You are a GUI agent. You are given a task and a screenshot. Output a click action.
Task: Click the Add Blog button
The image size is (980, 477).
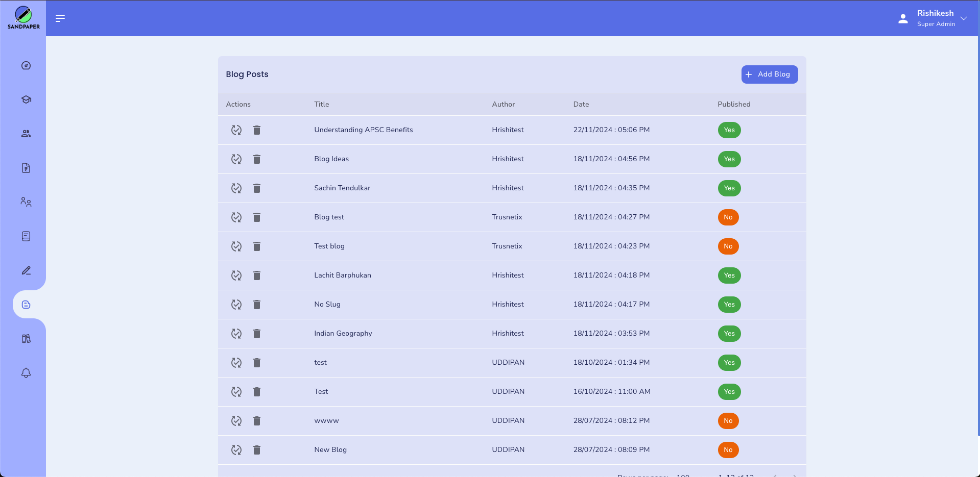coord(769,74)
